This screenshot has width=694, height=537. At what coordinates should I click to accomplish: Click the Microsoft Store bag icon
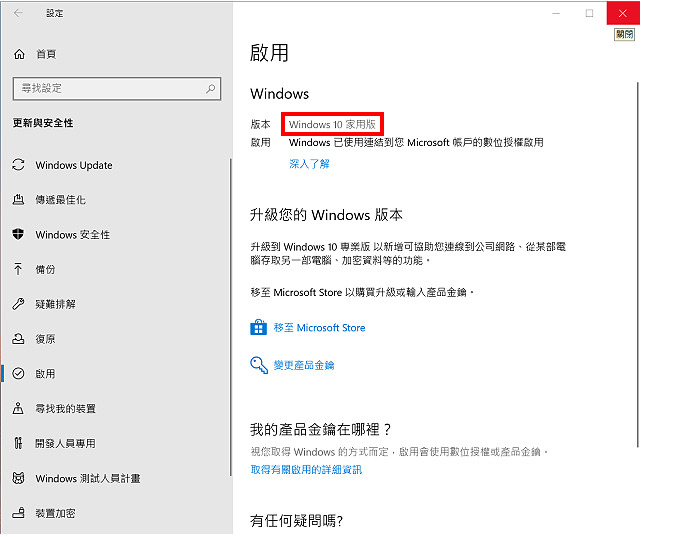pos(258,328)
